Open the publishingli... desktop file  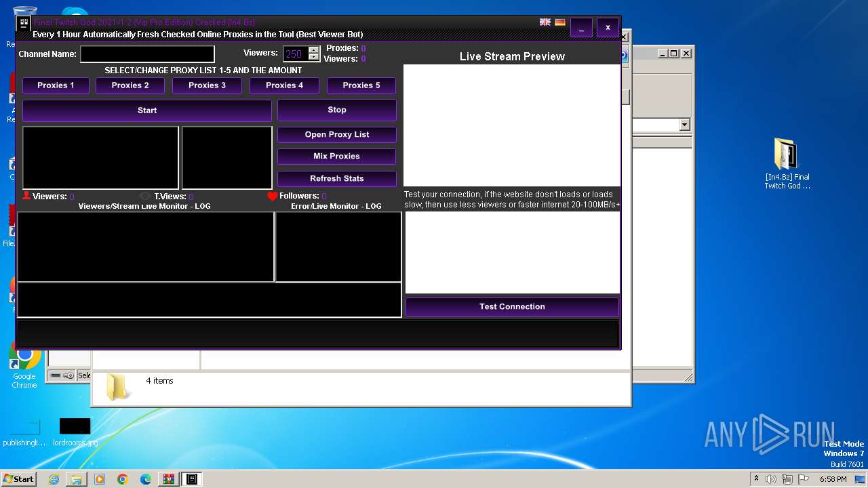(x=24, y=432)
